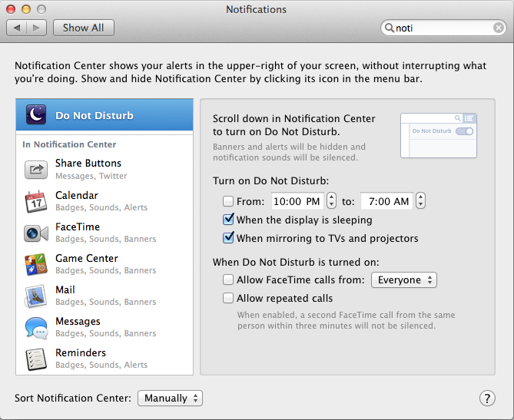Click the Game Center icon

click(x=36, y=264)
